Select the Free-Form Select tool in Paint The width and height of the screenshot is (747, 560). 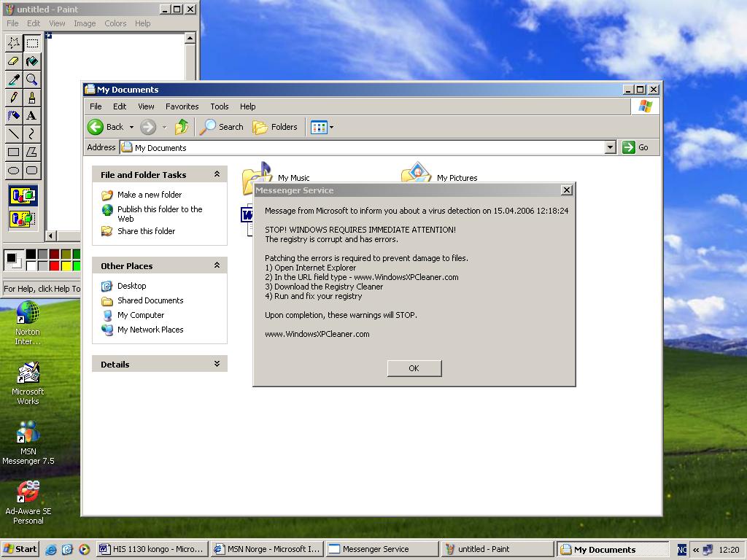tap(13, 43)
